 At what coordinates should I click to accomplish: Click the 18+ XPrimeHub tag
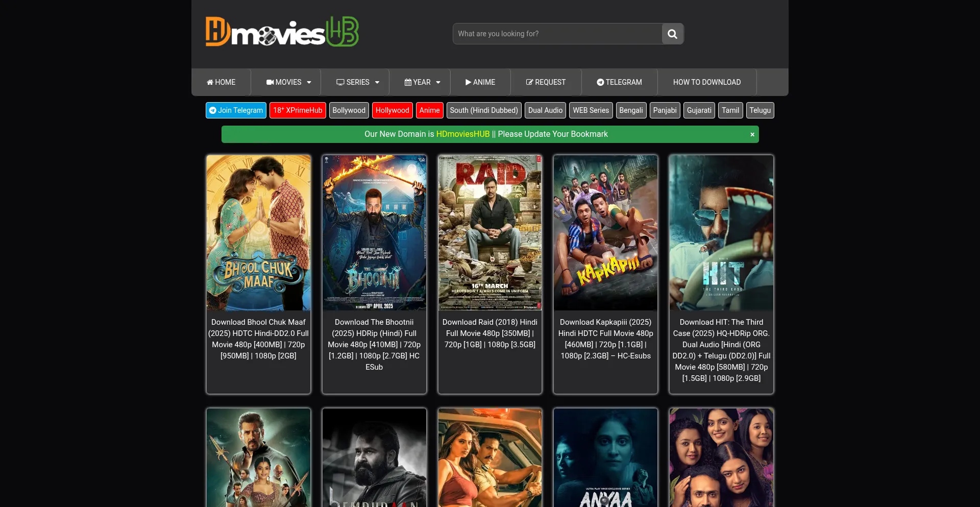coord(298,110)
